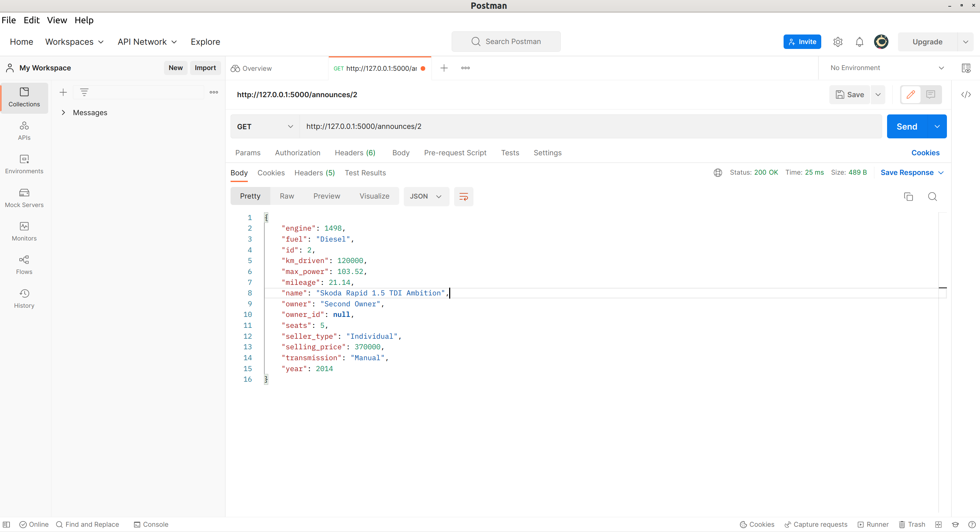This screenshot has width=980, height=532.
Task: Open the GET method dropdown
Action: click(265, 126)
